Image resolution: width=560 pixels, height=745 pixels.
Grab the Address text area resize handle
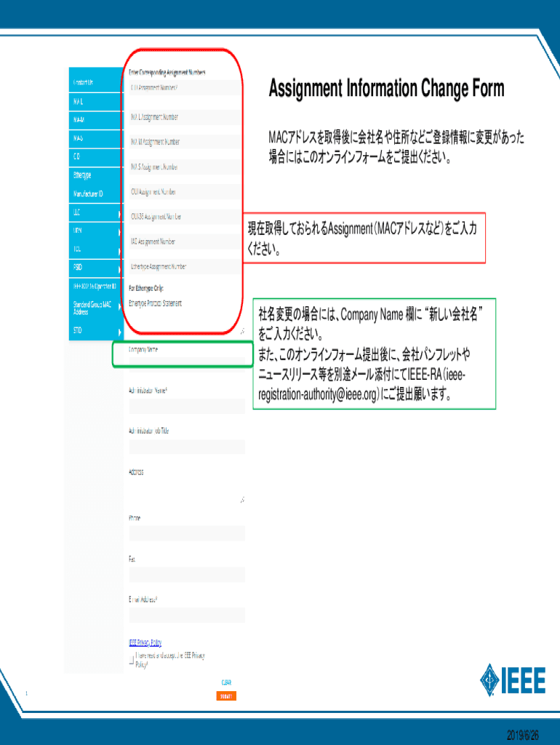[x=242, y=500]
